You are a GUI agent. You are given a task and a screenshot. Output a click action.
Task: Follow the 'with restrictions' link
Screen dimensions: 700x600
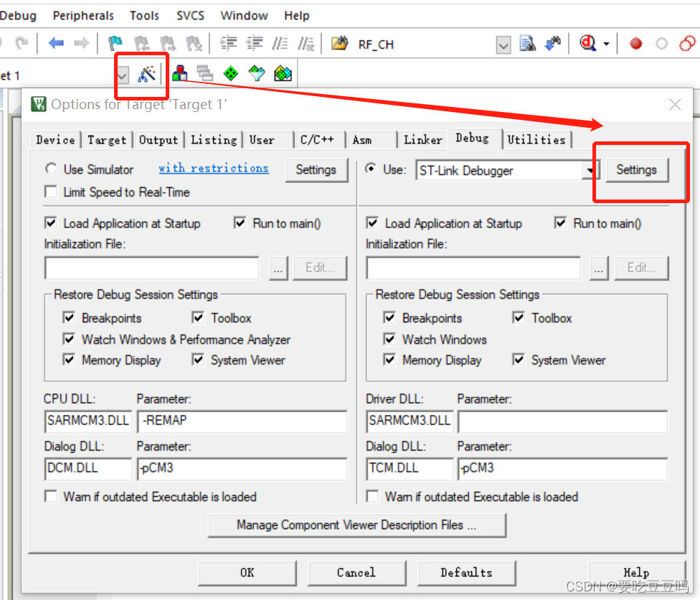coord(214,169)
